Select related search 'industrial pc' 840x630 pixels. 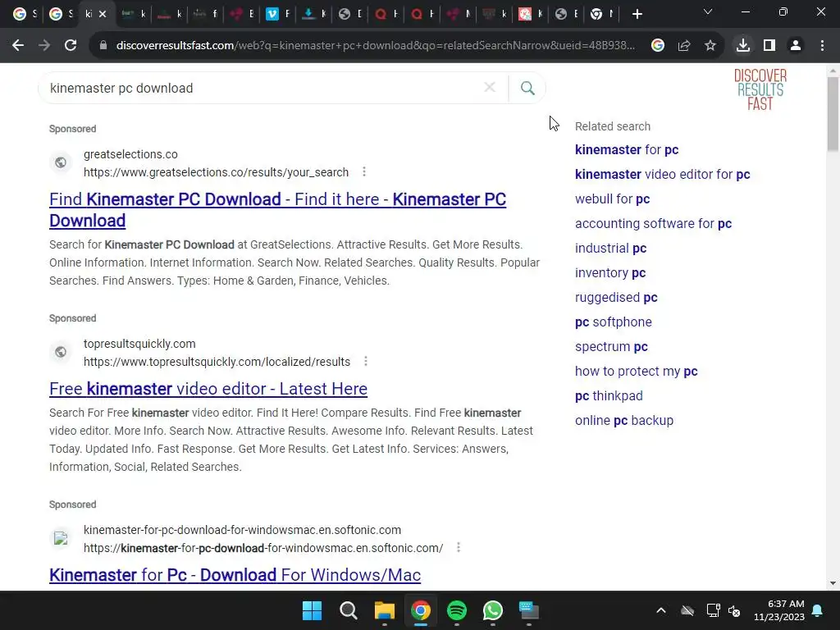coord(610,248)
